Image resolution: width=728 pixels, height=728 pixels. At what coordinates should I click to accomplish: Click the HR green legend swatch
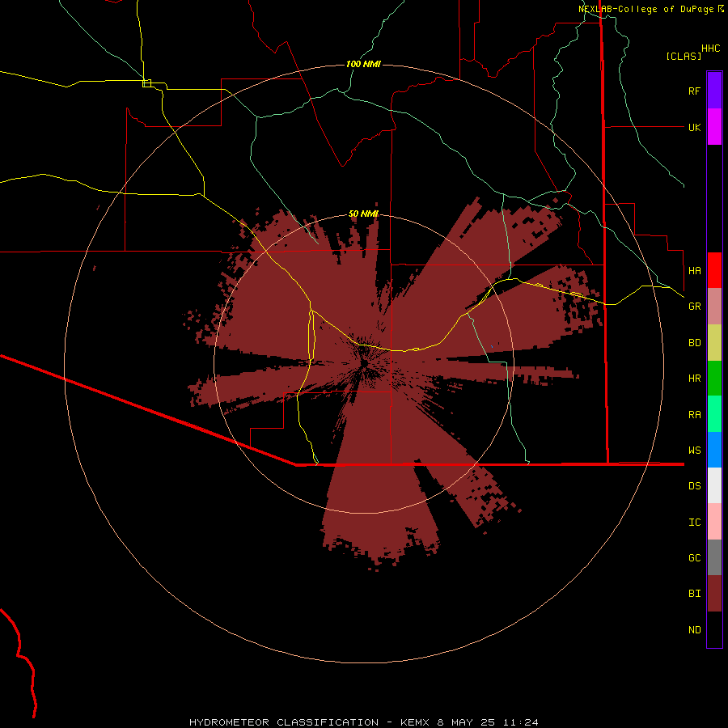pos(714,379)
